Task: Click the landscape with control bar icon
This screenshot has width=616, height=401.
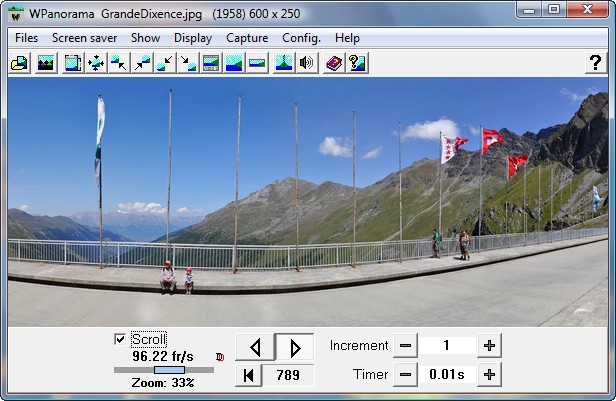Action: [211, 63]
